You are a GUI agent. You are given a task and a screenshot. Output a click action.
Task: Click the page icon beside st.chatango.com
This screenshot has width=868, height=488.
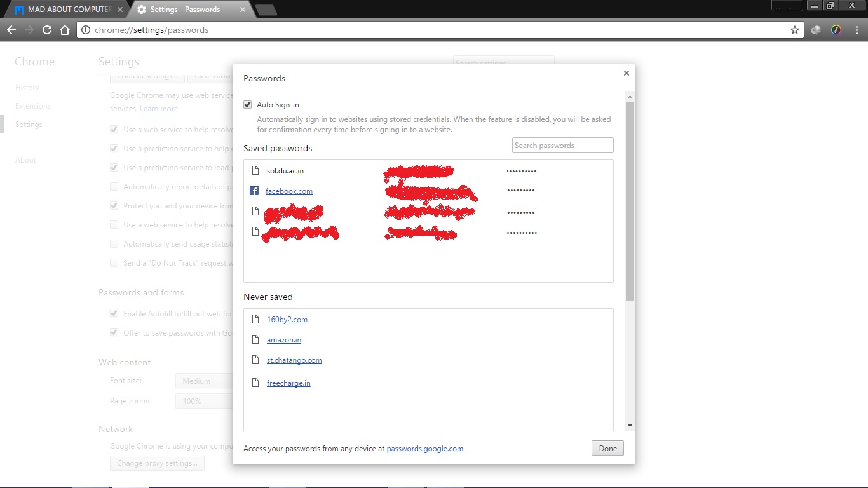255,360
